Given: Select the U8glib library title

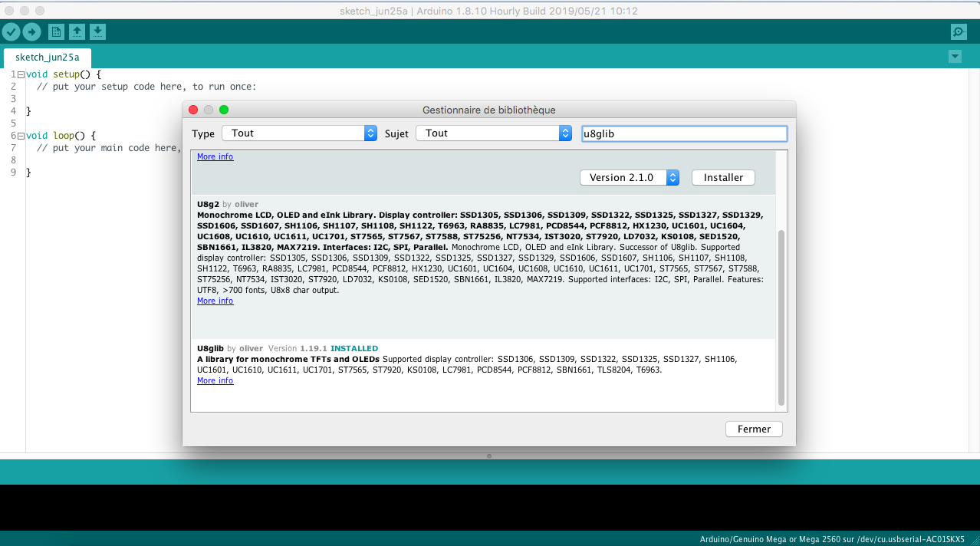Looking at the screenshot, I should 210,348.
